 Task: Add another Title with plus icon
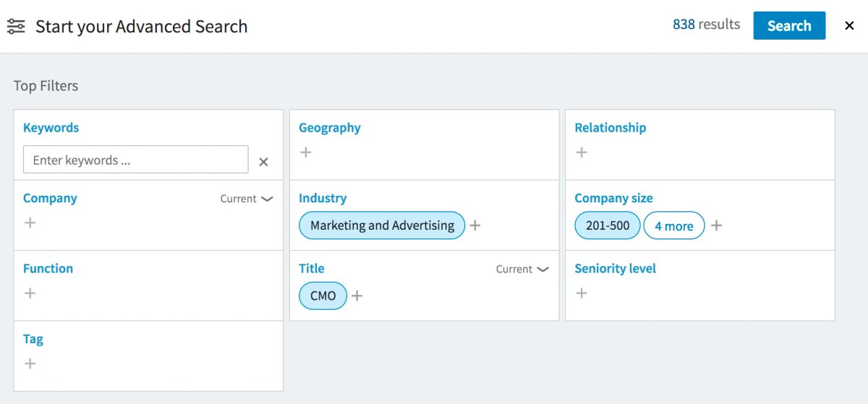pyautogui.click(x=357, y=296)
